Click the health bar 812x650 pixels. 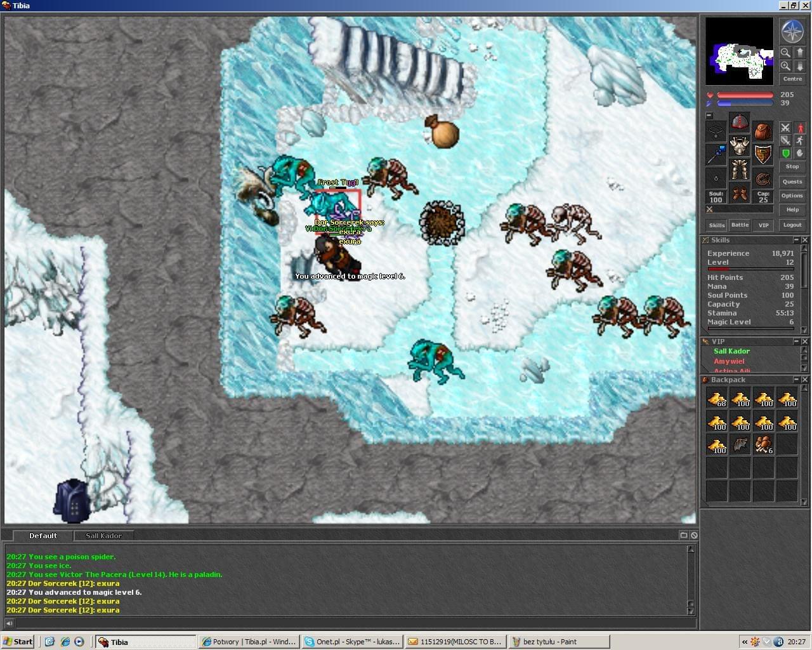point(745,95)
